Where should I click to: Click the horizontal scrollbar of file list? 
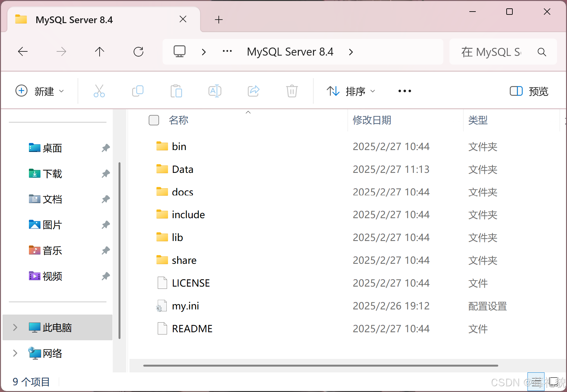click(321, 365)
